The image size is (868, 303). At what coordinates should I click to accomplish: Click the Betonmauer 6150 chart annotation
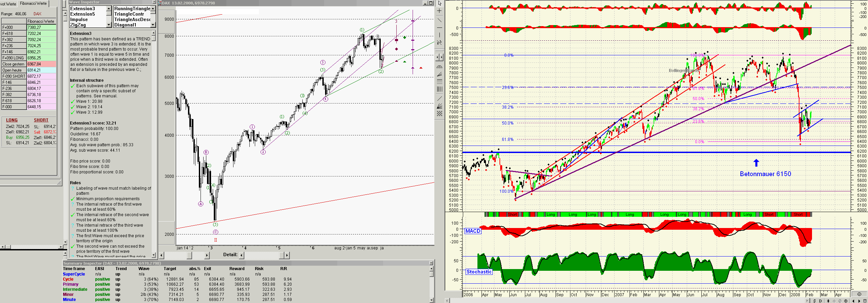click(x=765, y=174)
